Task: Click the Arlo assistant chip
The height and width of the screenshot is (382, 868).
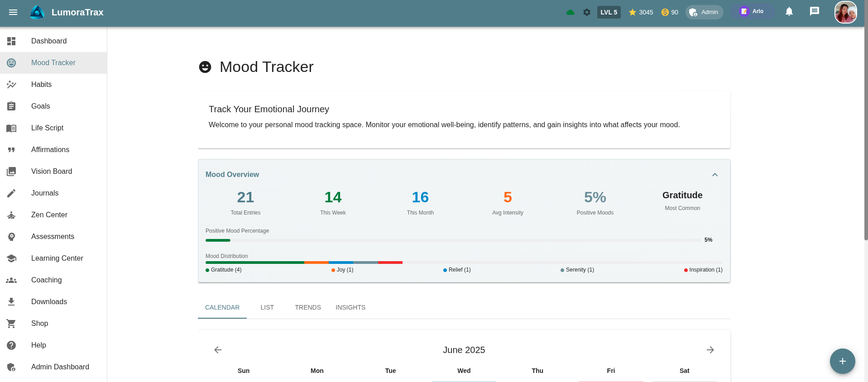Action: pyautogui.click(x=752, y=11)
